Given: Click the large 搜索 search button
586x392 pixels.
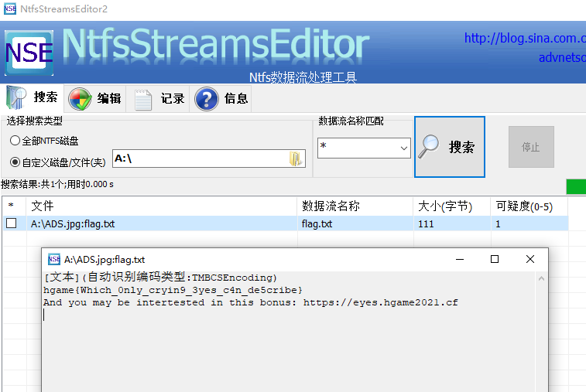Looking at the screenshot, I should (x=450, y=147).
